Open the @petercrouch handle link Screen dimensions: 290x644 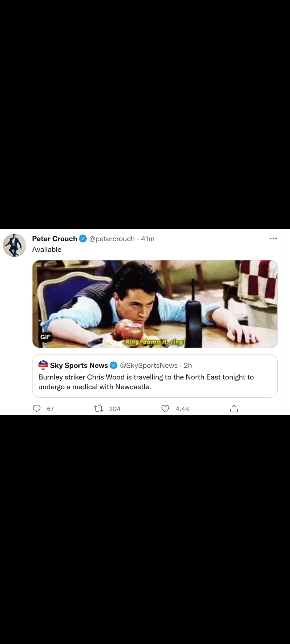(112, 239)
